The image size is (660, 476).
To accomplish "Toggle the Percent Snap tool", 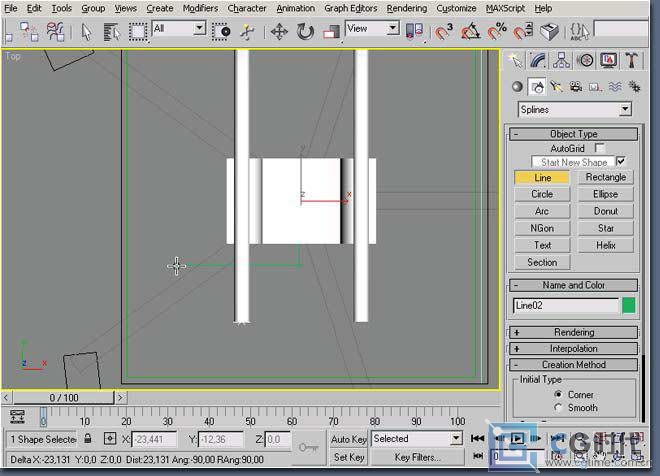I will (x=497, y=32).
